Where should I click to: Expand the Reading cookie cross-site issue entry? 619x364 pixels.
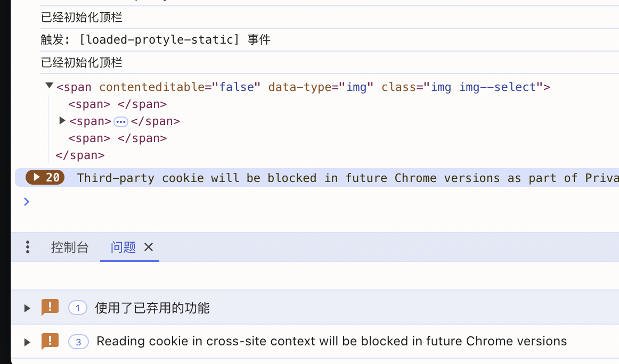pyautogui.click(x=27, y=341)
